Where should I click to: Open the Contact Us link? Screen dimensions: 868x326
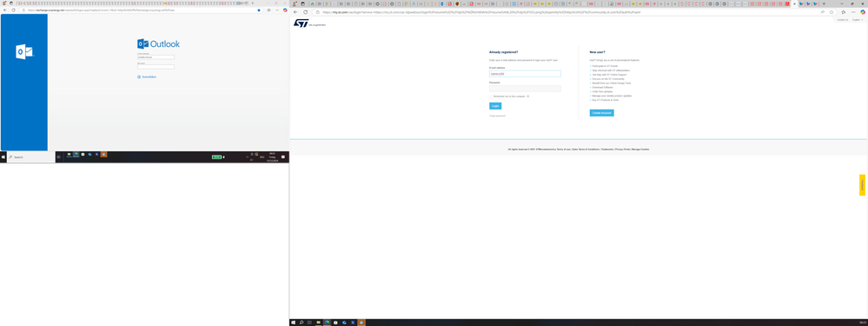tap(842, 20)
